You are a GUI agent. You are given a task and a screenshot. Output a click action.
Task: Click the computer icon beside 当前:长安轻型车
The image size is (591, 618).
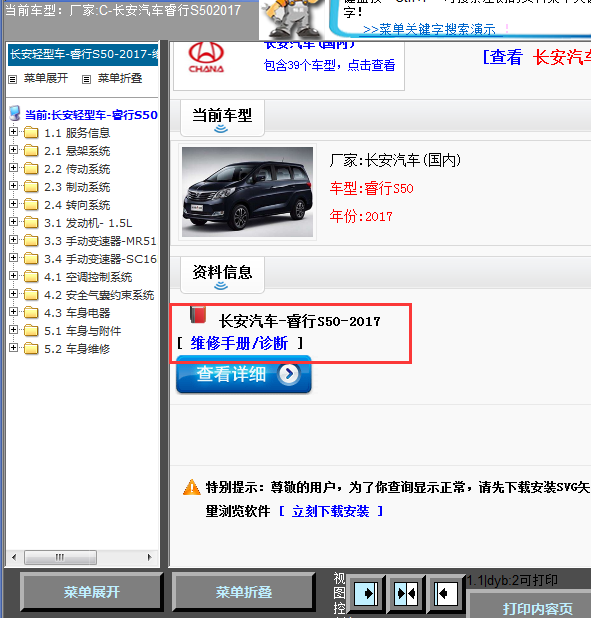(15, 114)
